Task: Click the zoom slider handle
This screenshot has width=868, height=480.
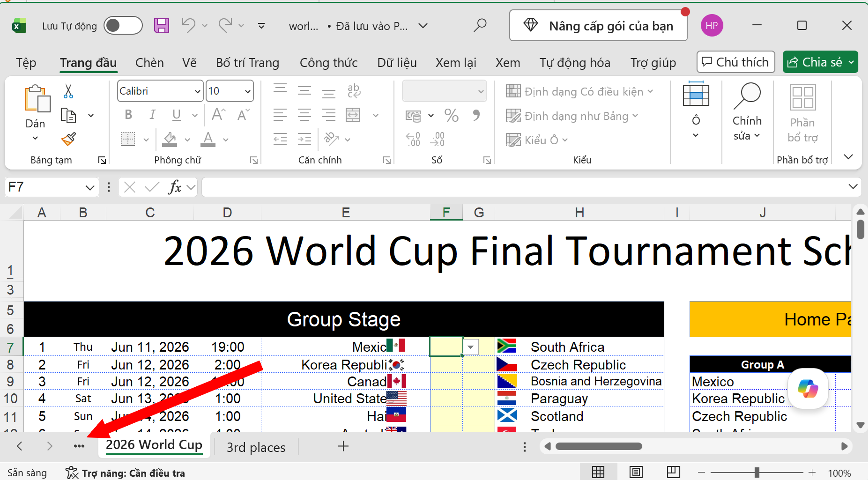Action: point(757,473)
